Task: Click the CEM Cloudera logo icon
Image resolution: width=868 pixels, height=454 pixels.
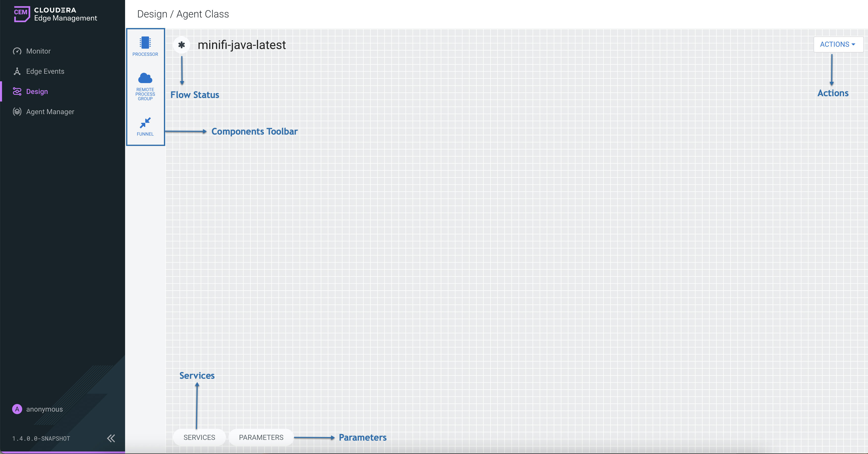Action: pos(22,14)
